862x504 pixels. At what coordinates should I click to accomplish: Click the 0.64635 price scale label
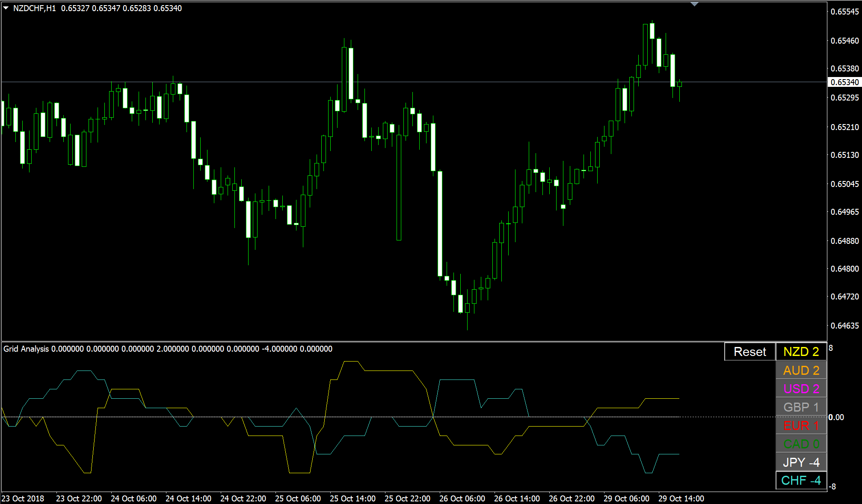844,326
